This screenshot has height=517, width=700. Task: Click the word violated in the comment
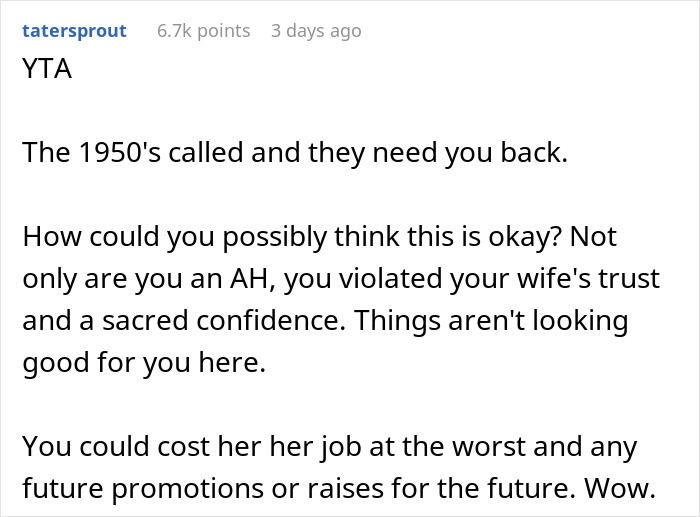390,279
